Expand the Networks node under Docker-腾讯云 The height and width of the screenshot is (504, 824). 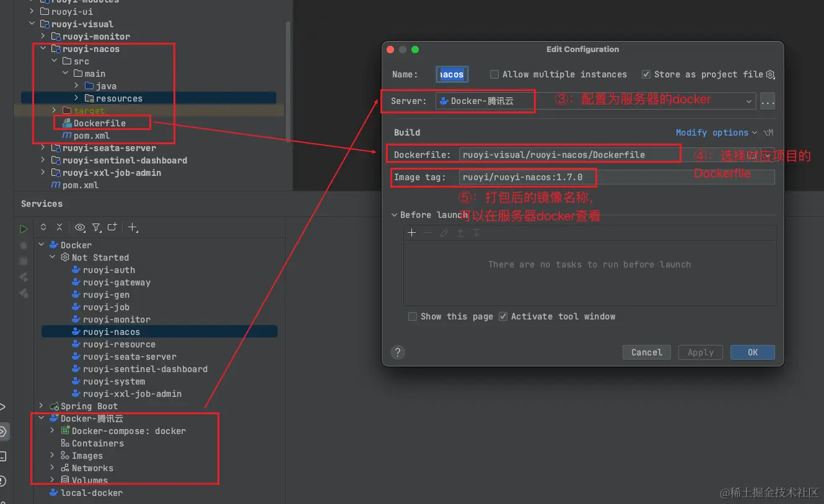point(53,468)
